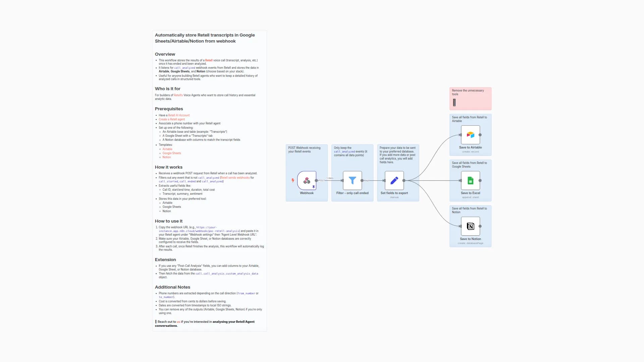Image resolution: width=644 pixels, height=362 pixels.
Task: Click the 'Prerequisites' heading
Action: 169,109
